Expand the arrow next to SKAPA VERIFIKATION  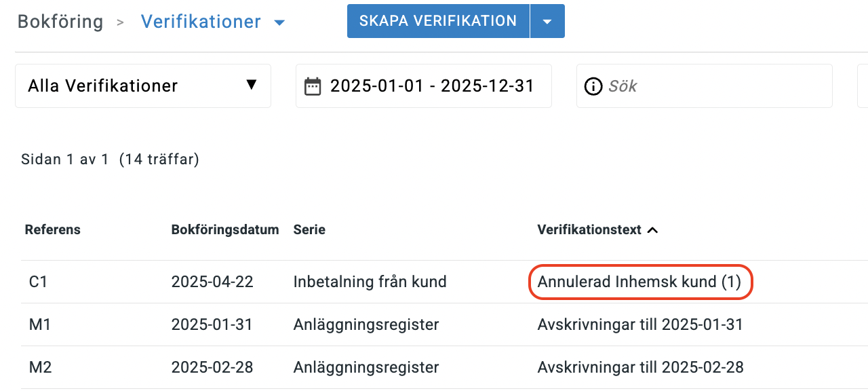[x=547, y=20]
